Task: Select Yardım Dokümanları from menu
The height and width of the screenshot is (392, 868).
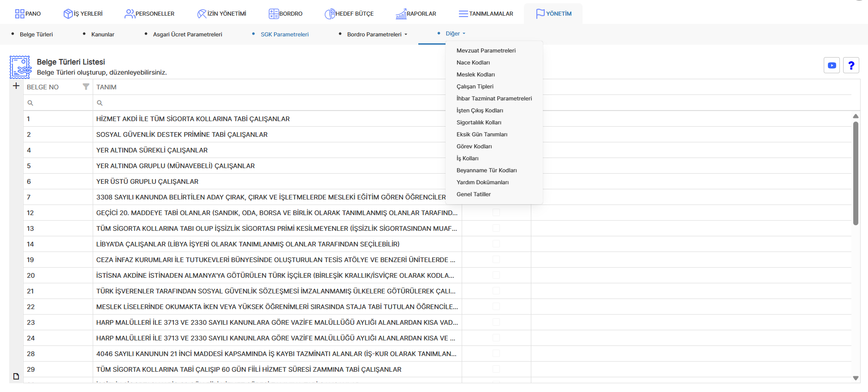Action: coord(482,182)
